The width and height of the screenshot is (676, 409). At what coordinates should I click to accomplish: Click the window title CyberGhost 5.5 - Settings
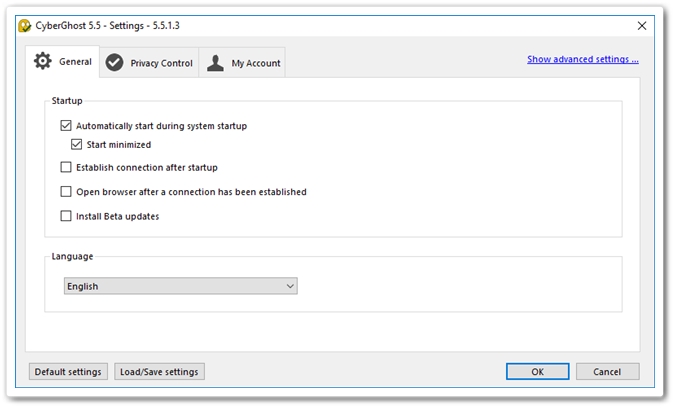(107, 26)
